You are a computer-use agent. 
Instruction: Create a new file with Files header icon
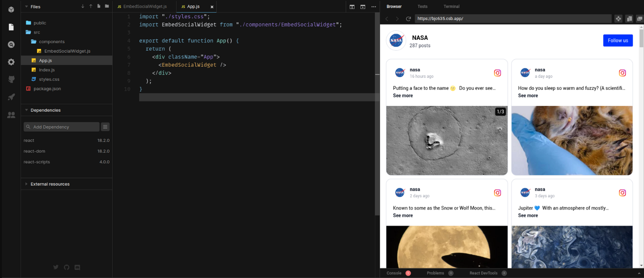click(x=99, y=6)
